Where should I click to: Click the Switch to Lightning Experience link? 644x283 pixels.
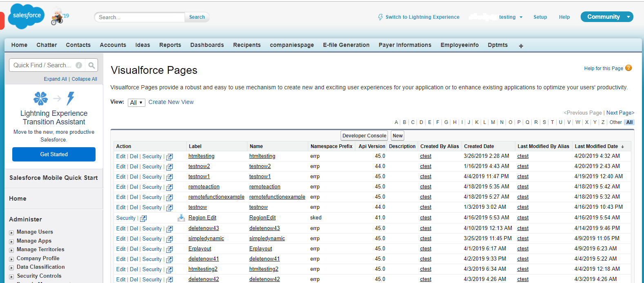coord(422,17)
